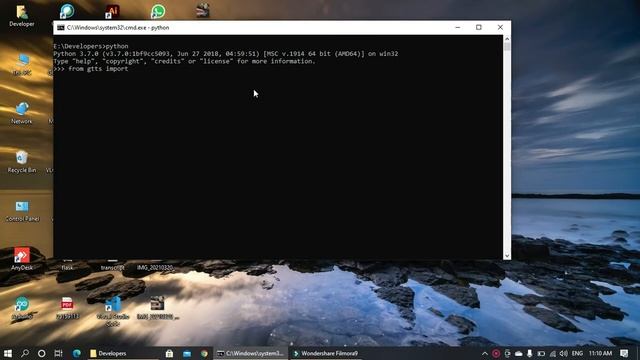
Task: Open Microsoft Store from the taskbar
Action: tap(169, 353)
